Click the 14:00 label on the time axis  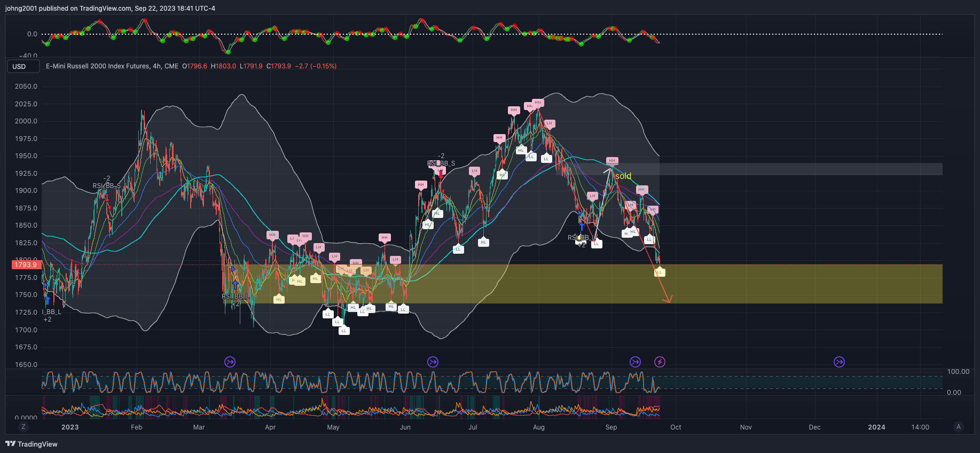pos(920,427)
